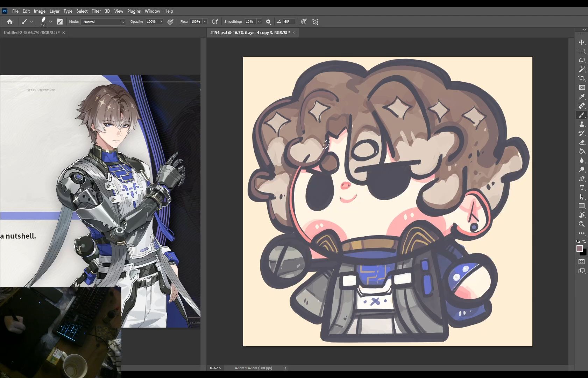Reset default foreground and background colors
The image size is (588, 378).
578,241
